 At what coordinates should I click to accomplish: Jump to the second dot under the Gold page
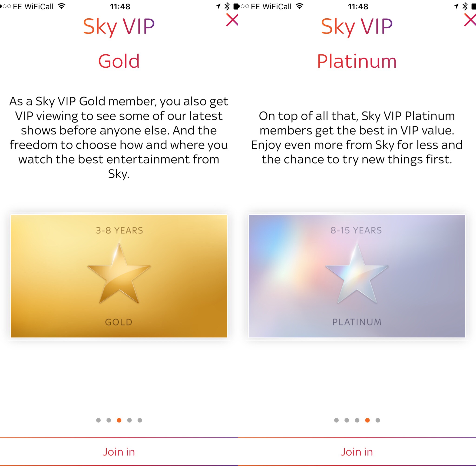[109, 420]
